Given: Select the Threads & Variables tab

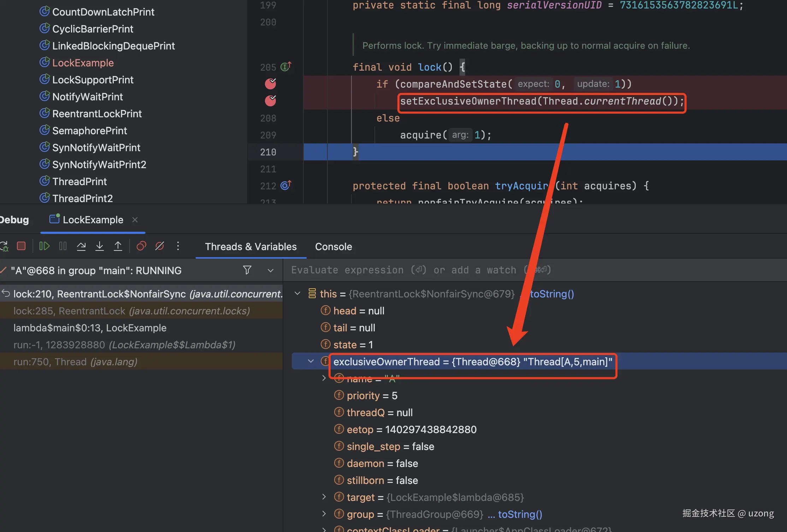Looking at the screenshot, I should [x=251, y=247].
